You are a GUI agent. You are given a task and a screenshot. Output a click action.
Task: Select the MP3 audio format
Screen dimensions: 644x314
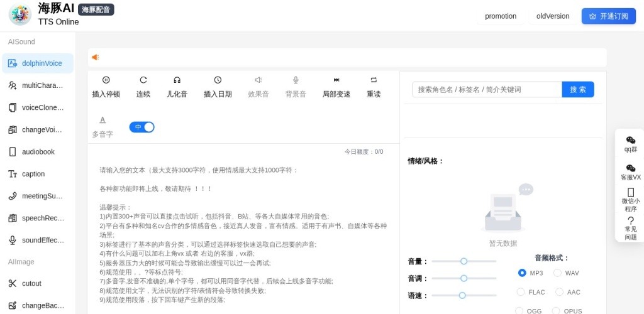[x=522, y=273]
